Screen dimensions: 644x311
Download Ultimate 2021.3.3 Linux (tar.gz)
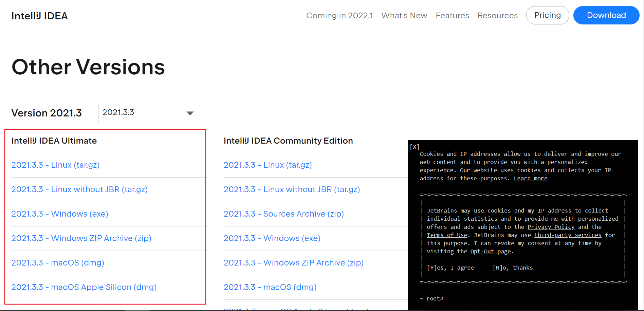coord(56,165)
